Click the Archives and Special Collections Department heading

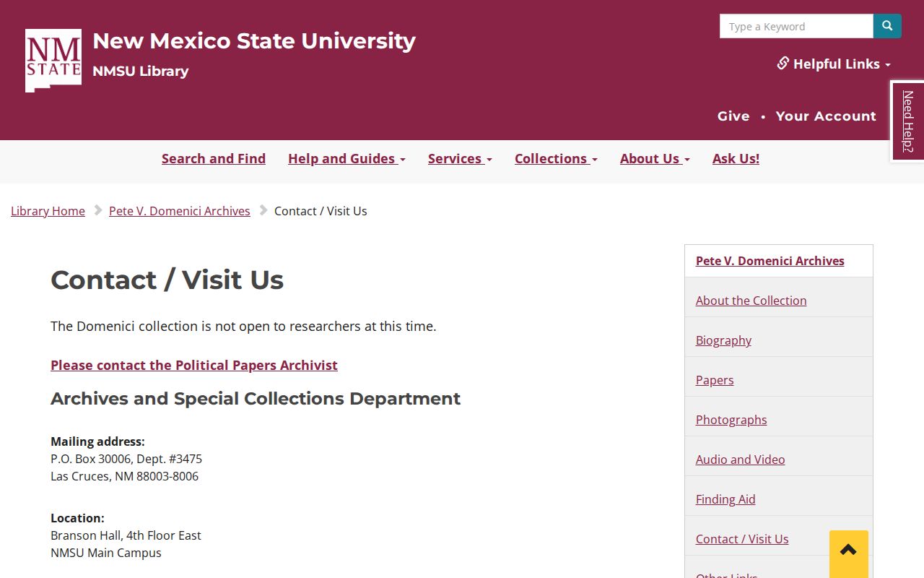coord(256,399)
